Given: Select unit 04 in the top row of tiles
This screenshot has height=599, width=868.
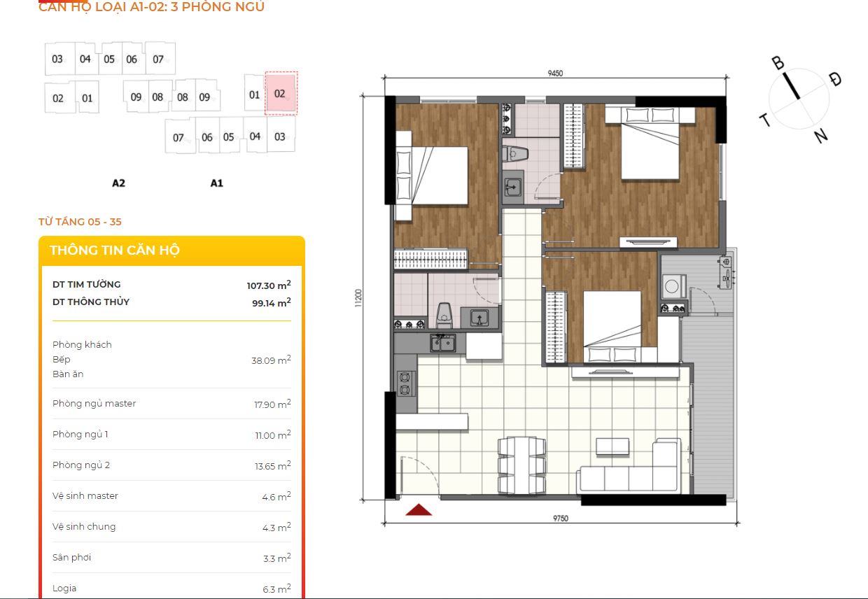Looking at the screenshot, I should 85,59.
